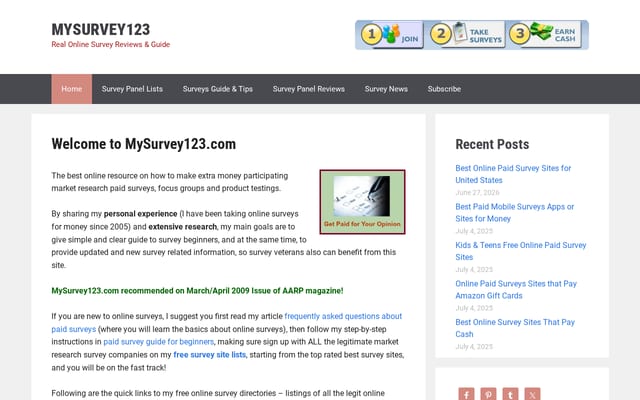Open 'Kids & Teens Free Online Paid Survey Sites' post
Viewport: 640px width, 400px height.
pos(521,251)
